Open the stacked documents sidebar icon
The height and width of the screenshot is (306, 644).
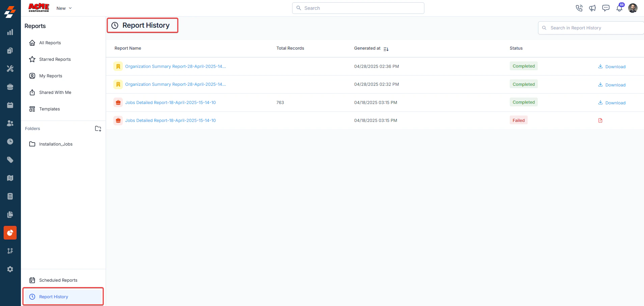click(10, 214)
